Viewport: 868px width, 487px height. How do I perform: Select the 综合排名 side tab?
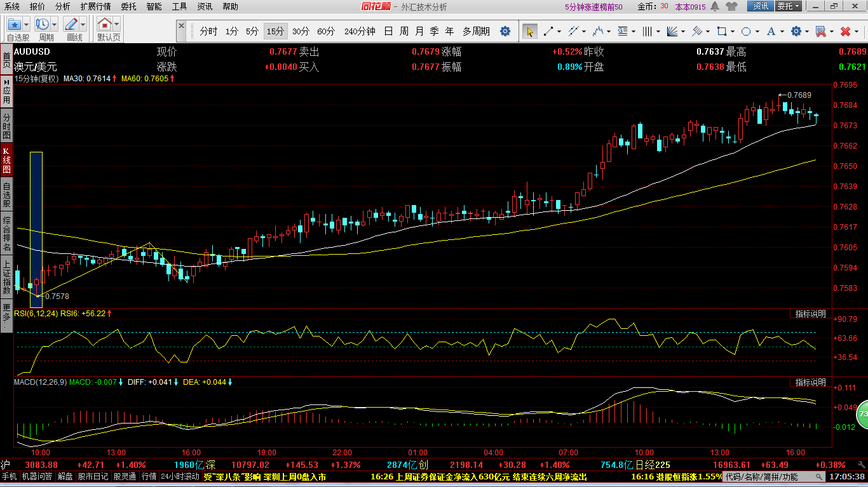click(x=6, y=234)
